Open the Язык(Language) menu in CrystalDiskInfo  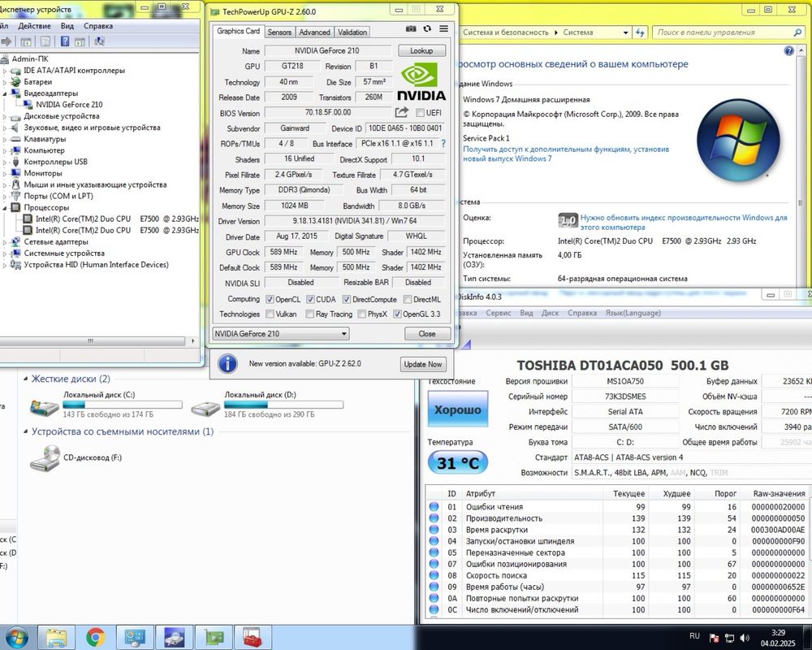633,313
